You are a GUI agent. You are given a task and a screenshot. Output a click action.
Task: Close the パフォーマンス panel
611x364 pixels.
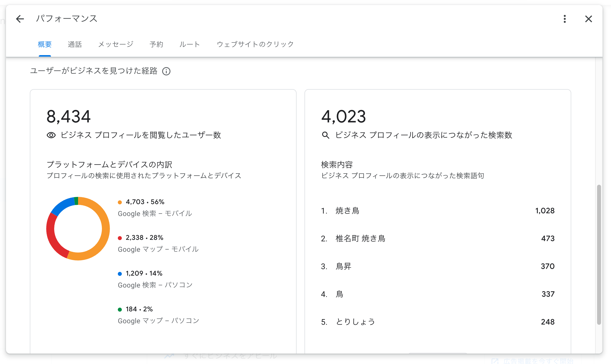click(588, 19)
